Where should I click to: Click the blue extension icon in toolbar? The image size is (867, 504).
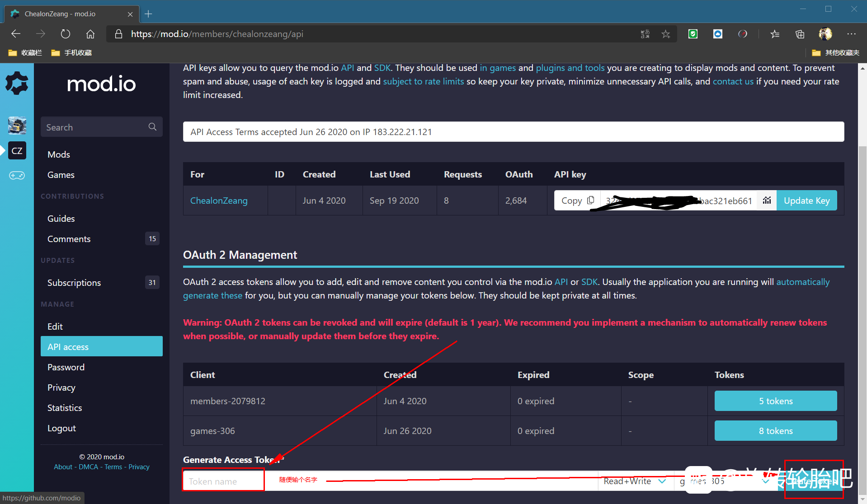coord(717,34)
